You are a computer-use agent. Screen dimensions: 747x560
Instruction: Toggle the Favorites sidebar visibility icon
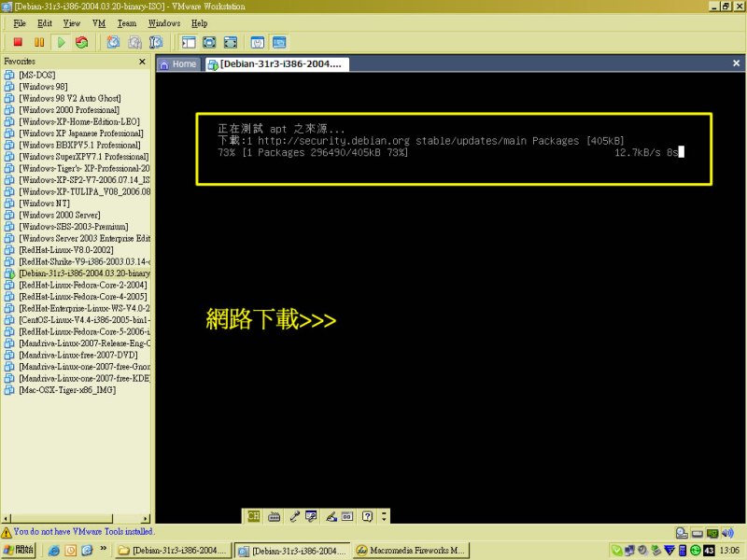click(189, 42)
